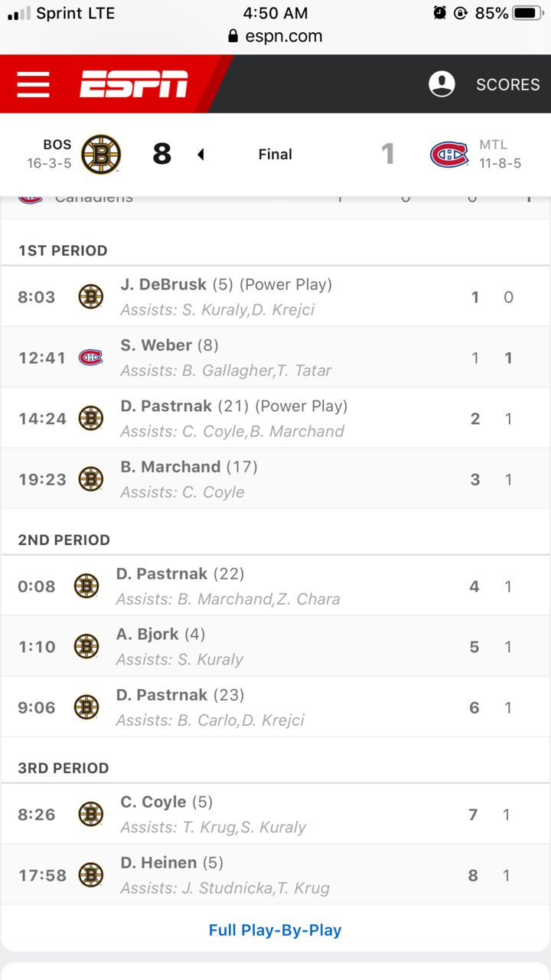Open Full Play-By-Play link
The width and height of the screenshot is (551, 980).
275,930
